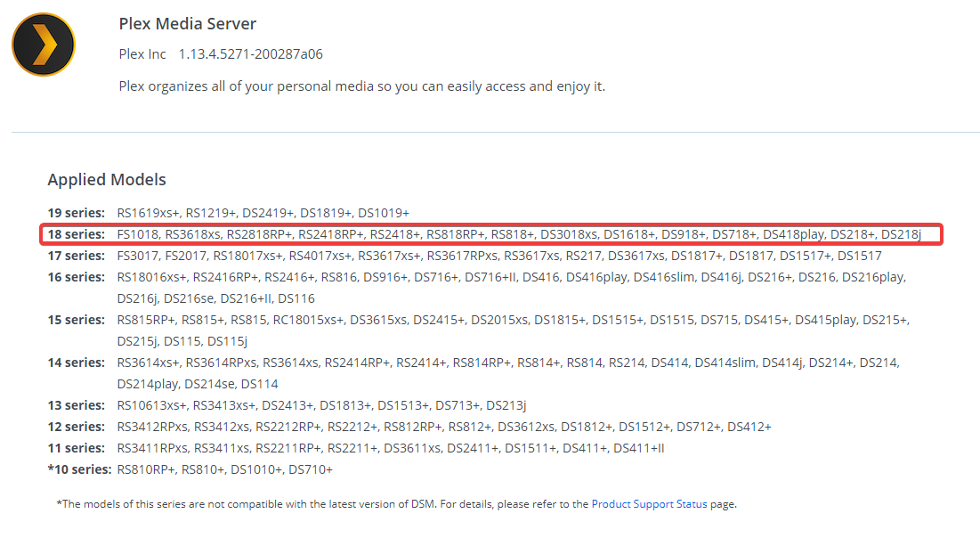Select the 19 series label

pyautogui.click(x=77, y=213)
